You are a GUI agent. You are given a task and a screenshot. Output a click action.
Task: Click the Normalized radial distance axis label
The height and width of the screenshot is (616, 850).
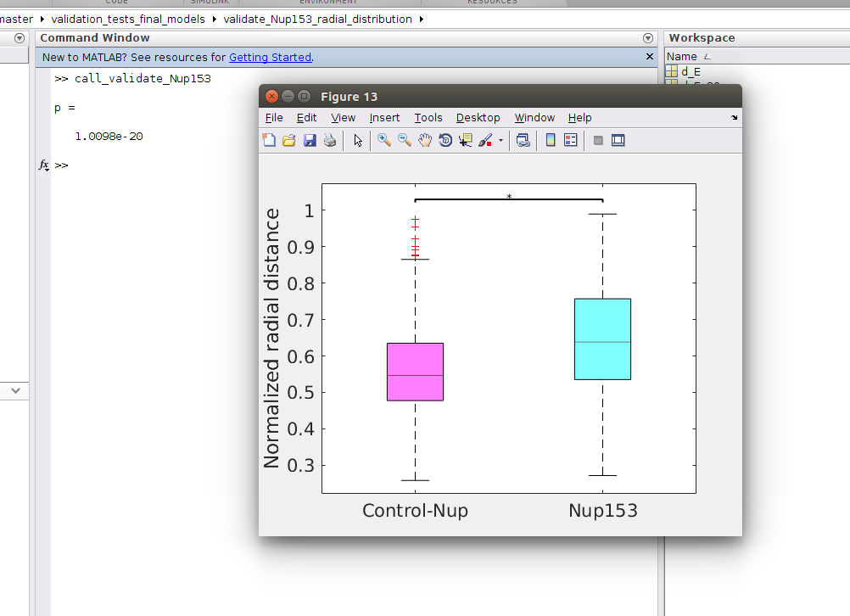click(x=271, y=339)
